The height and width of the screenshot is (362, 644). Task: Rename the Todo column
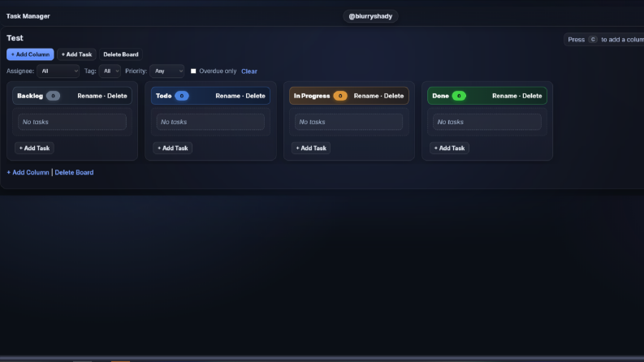pyautogui.click(x=228, y=96)
